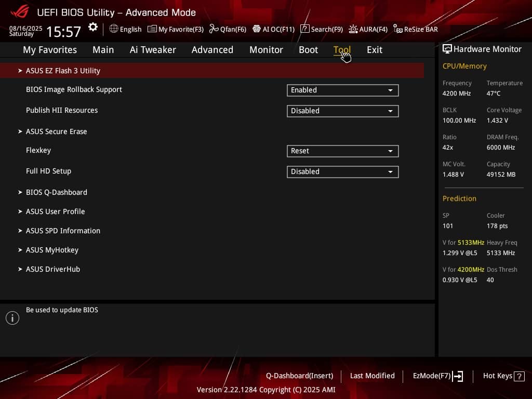Click My Favorite(F3) label
The height and width of the screenshot is (399, 532).
click(x=181, y=29)
